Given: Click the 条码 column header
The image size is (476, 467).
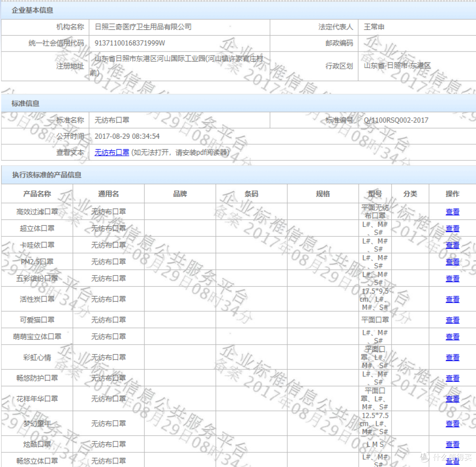Looking at the screenshot, I should (251, 193).
